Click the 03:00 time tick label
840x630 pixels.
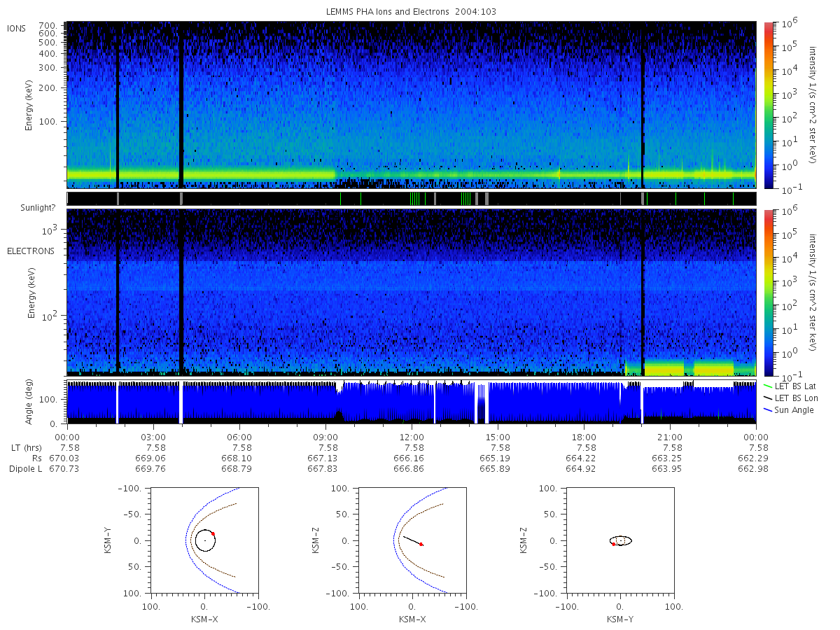pos(153,437)
